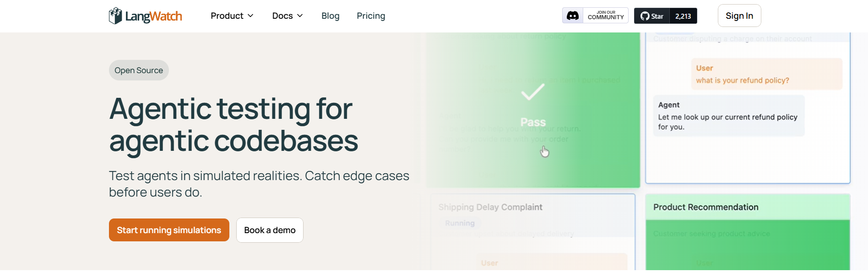Go to the Blog page
This screenshot has width=868, height=277.
[330, 16]
